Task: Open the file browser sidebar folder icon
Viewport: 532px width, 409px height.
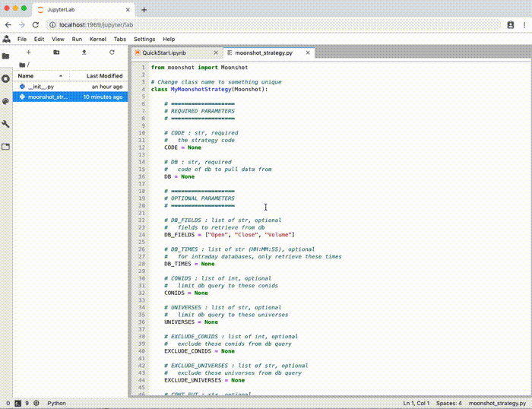Action: 6,55
